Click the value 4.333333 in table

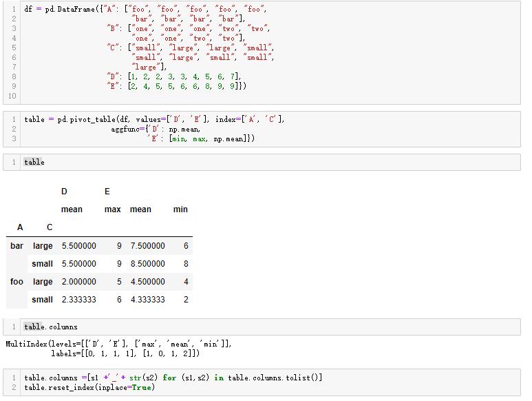pyautogui.click(x=147, y=300)
